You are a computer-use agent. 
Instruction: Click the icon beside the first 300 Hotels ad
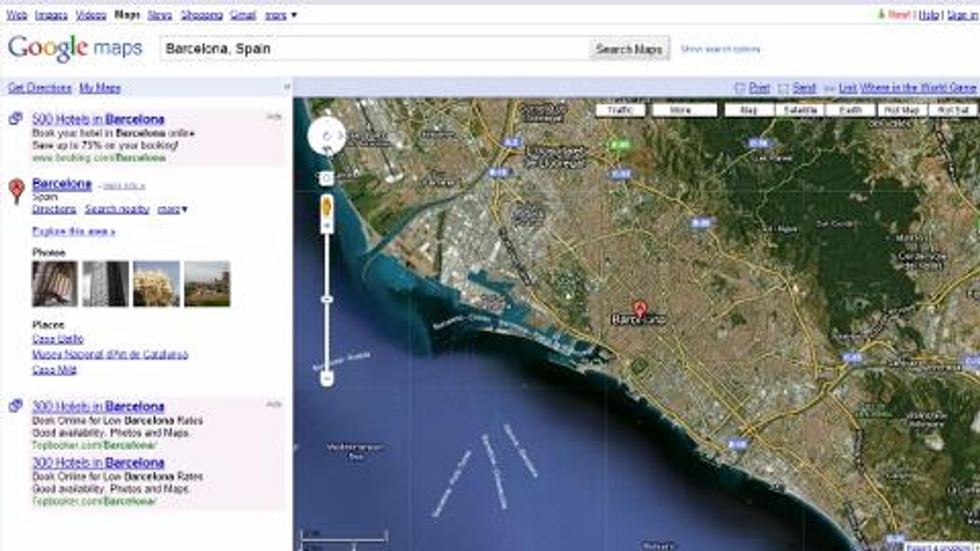pyautogui.click(x=16, y=406)
